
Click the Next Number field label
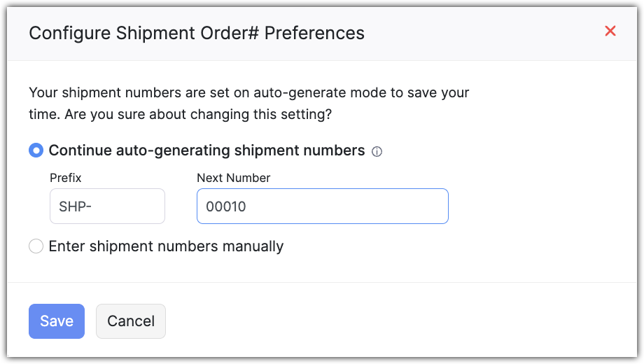[x=233, y=178]
